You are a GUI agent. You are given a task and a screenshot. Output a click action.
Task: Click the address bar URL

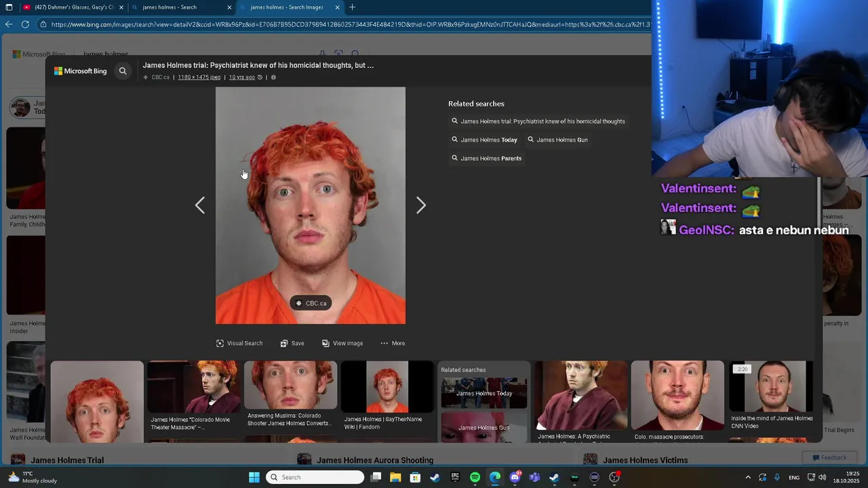coord(350,24)
